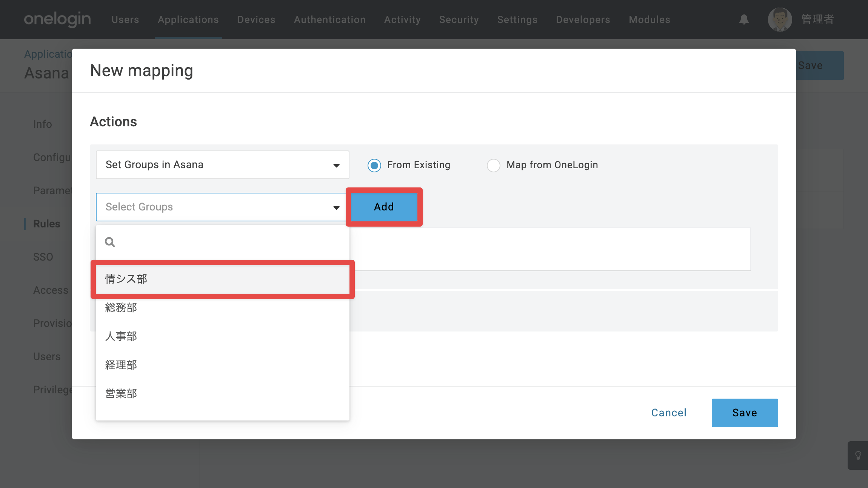Open the Settings top navigation menu

click(x=517, y=20)
